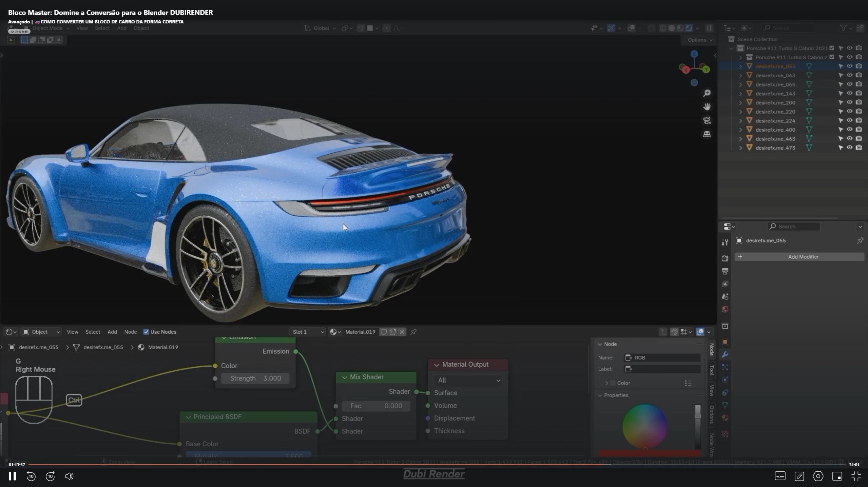Screen dimensions: 868x487
Task: Pause the viewport render preview
Action: coord(709,28)
